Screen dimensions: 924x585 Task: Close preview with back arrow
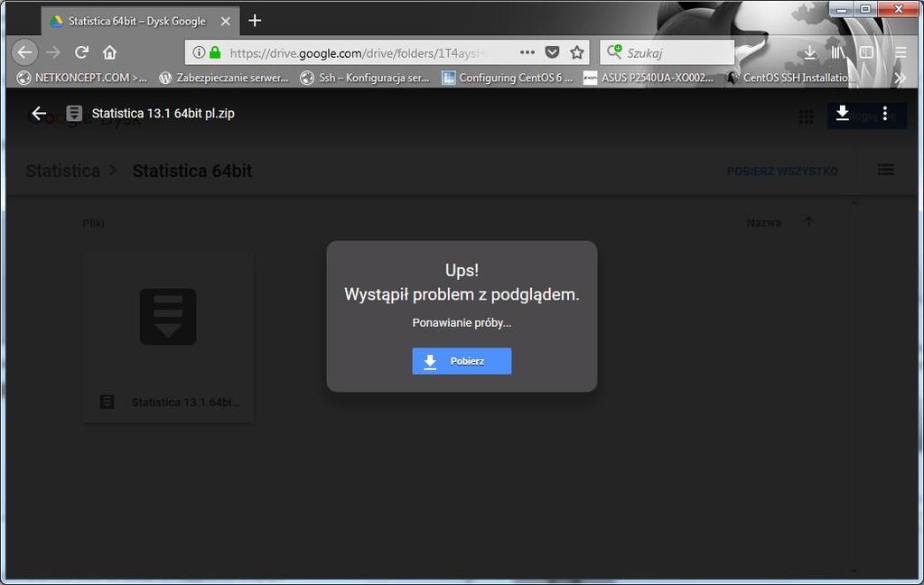39,113
